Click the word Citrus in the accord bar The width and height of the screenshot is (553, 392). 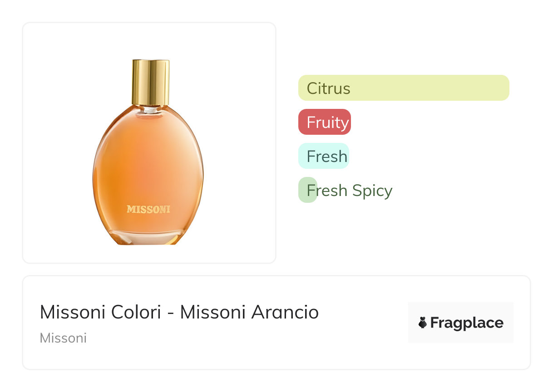tap(328, 88)
